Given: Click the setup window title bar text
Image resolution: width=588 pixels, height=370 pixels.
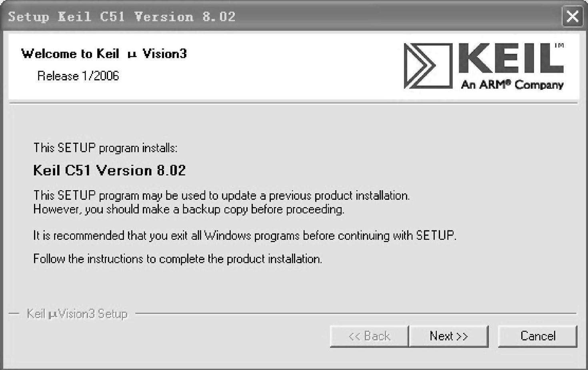Looking at the screenshot, I should coord(122,17).
